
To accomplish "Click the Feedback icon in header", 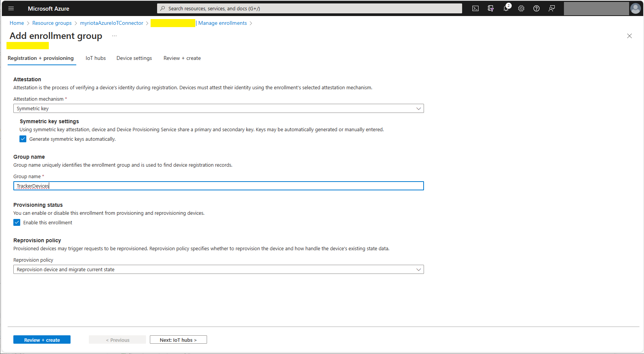I will click(x=552, y=8).
